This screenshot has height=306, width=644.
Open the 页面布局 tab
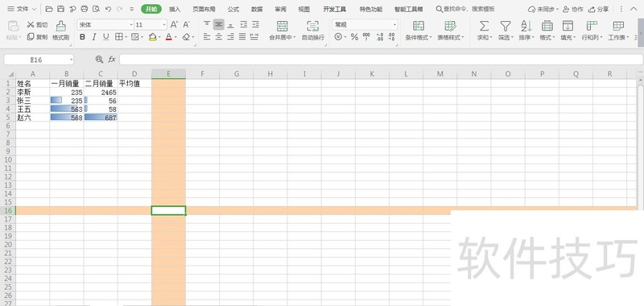point(204,9)
